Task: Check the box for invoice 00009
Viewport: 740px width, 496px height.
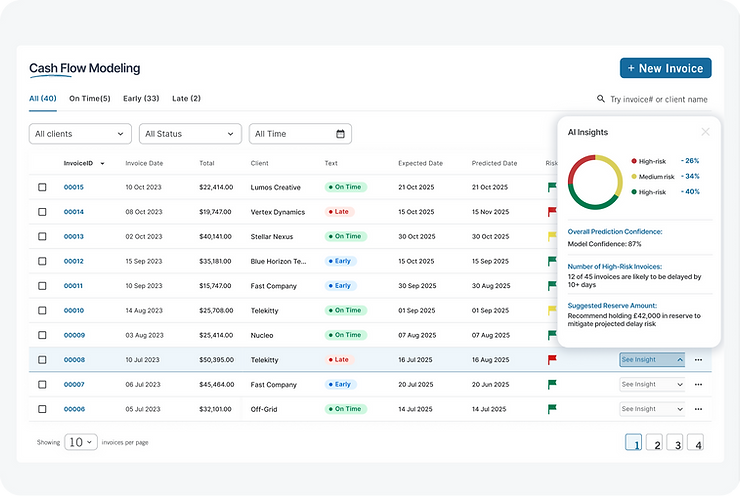Action: click(42, 335)
